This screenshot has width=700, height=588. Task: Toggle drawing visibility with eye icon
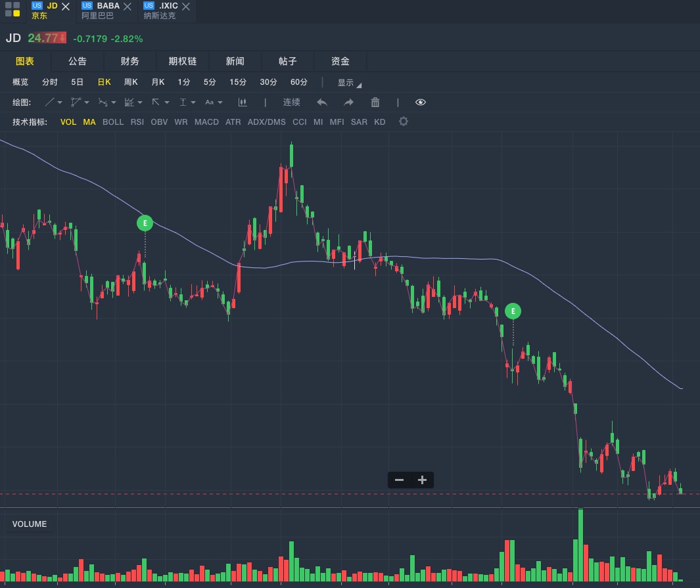click(x=421, y=102)
